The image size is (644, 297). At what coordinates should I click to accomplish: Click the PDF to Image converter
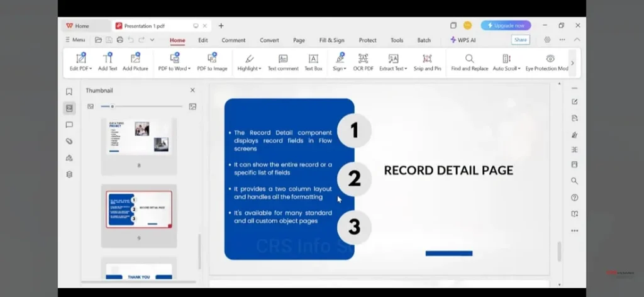[x=212, y=62]
